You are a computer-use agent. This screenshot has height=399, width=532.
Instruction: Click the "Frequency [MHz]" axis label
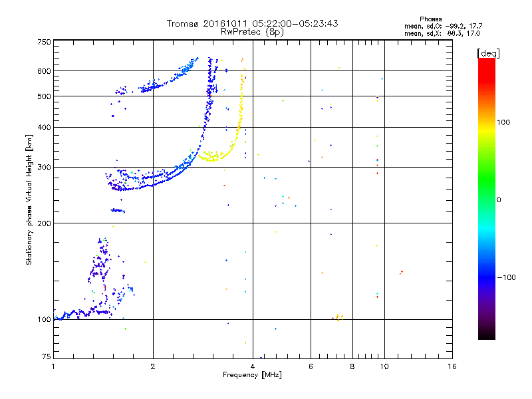(x=252, y=375)
